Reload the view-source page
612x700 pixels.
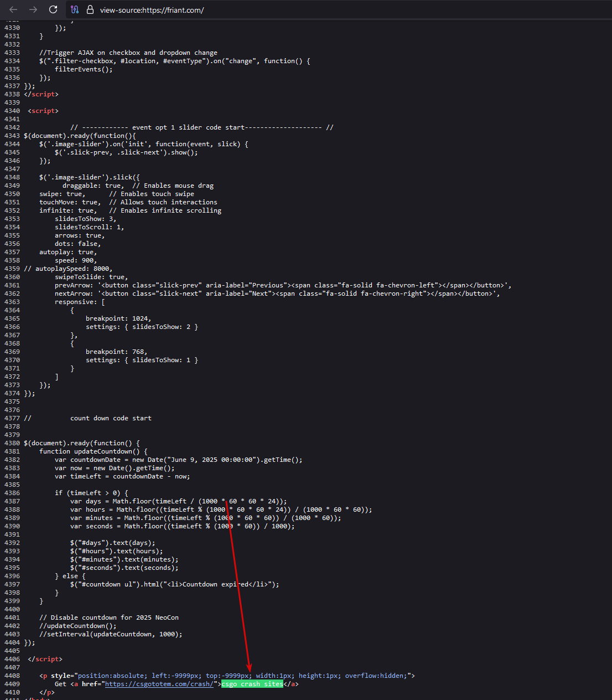tap(53, 9)
